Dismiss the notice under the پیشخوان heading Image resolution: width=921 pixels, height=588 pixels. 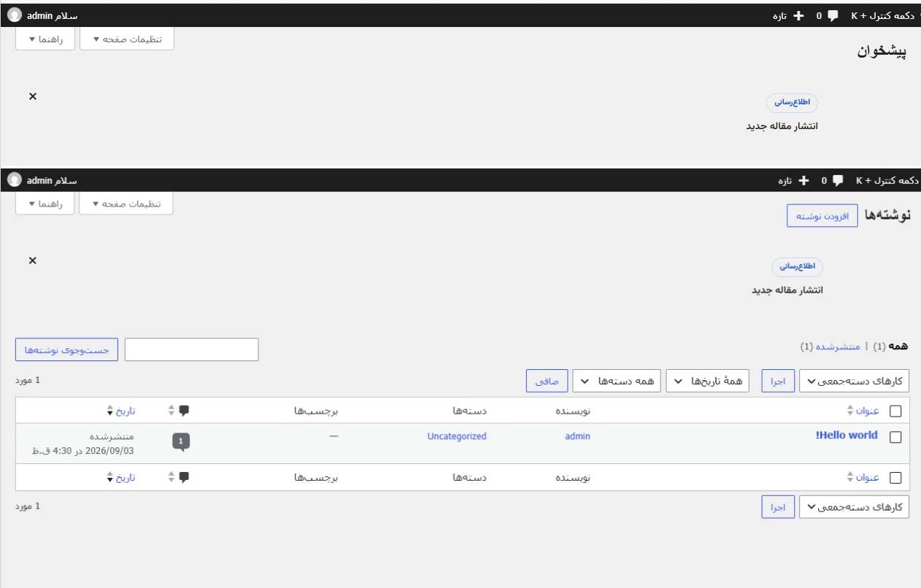[x=32, y=96]
